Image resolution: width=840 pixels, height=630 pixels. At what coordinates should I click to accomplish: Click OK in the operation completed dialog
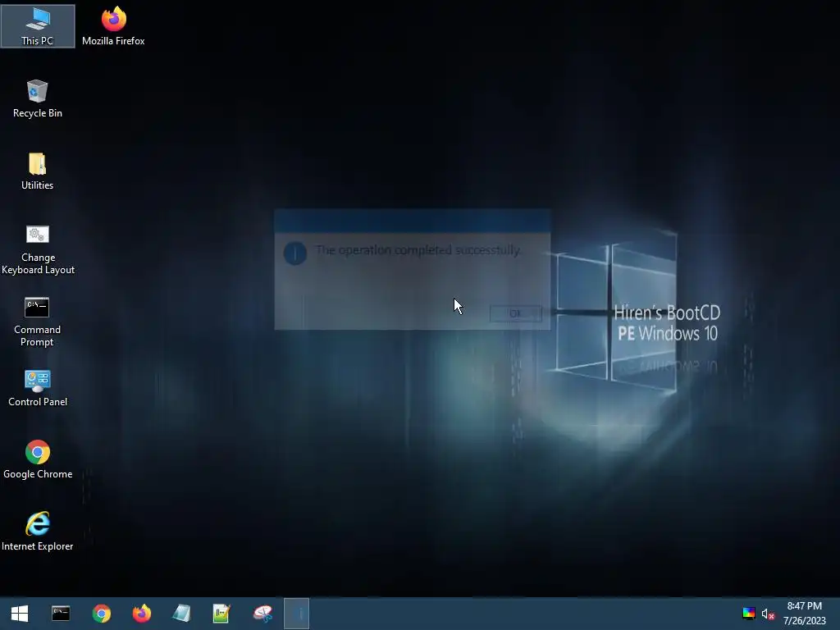(x=515, y=314)
